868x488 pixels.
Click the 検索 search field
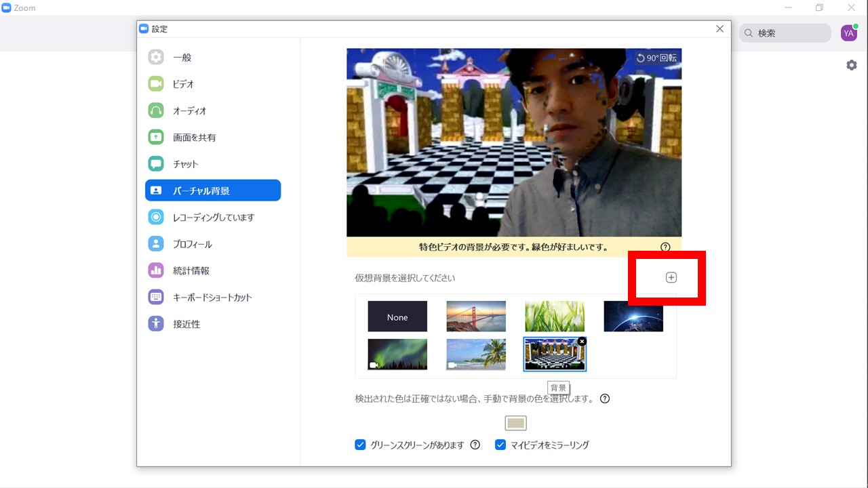(785, 33)
